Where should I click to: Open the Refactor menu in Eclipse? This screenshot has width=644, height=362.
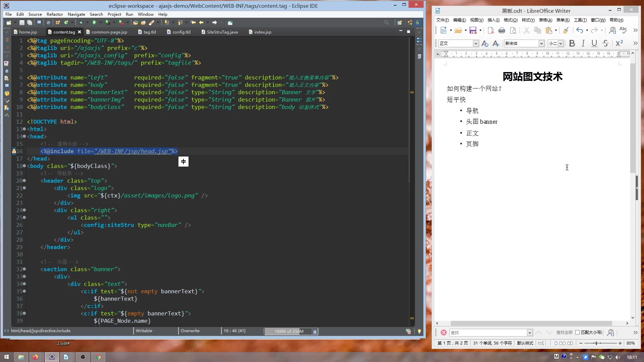pos(55,14)
